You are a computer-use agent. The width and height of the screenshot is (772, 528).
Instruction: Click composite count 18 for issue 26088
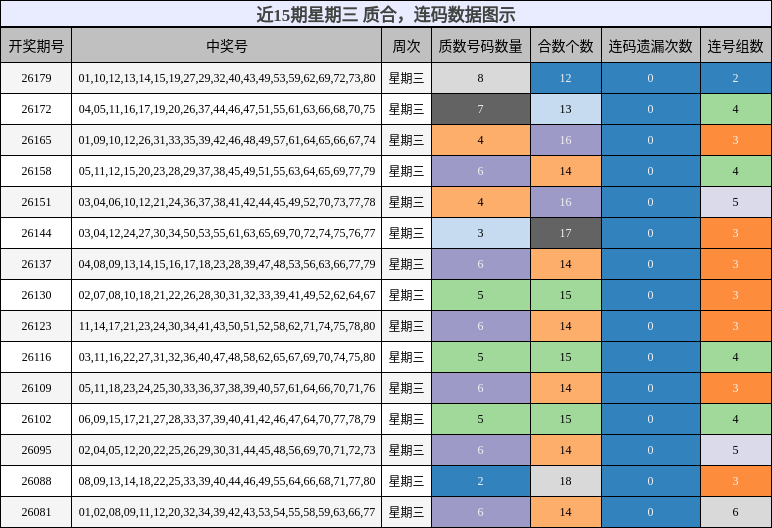pyautogui.click(x=565, y=481)
